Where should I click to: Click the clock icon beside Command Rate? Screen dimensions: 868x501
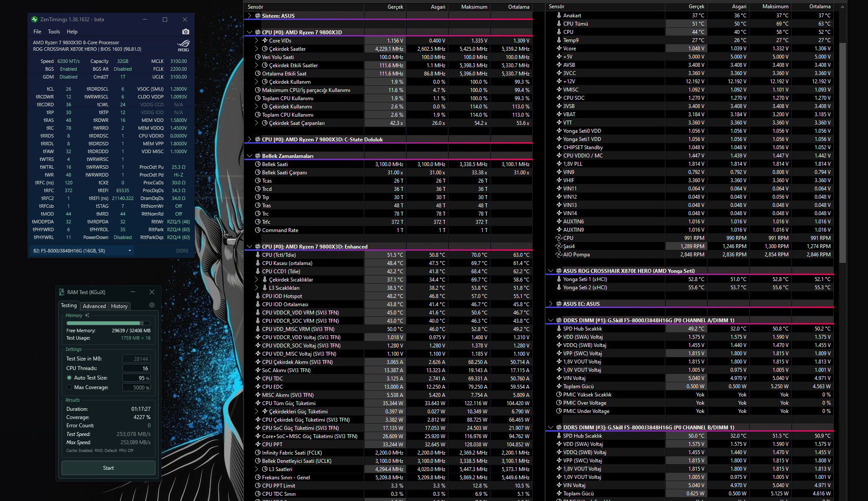click(258, 230)
